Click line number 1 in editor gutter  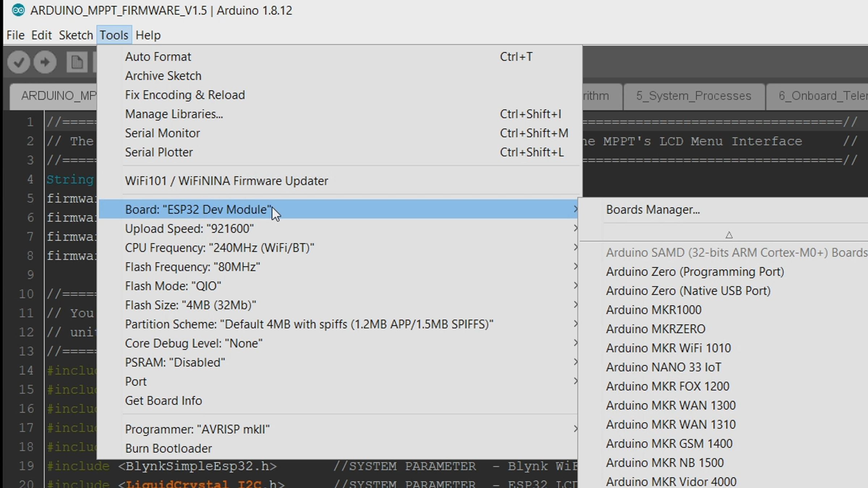(30, 122)
